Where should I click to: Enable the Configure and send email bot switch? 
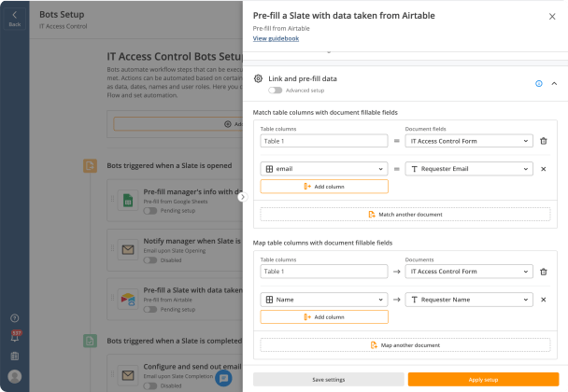point(150,385)
